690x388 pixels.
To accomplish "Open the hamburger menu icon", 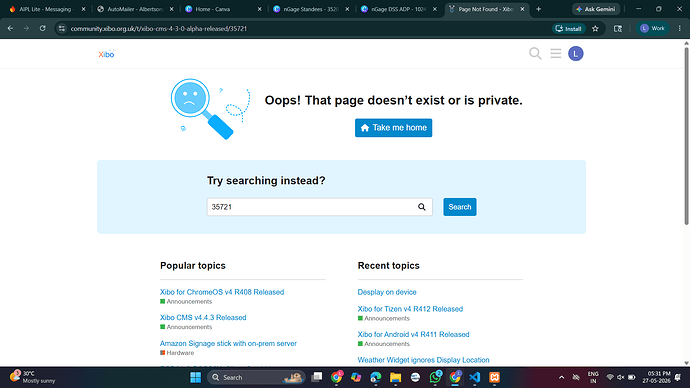I will click(556, 54).
